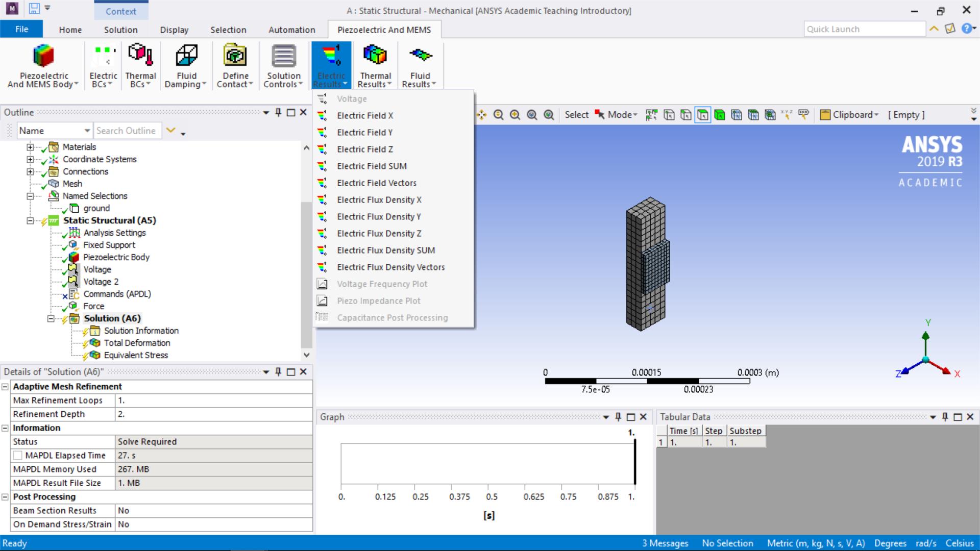The height and width of the screenshot is (551, 980).
Task: Collapse the Named Selections node
Action: pyautogui.click(x=30, y=196)
